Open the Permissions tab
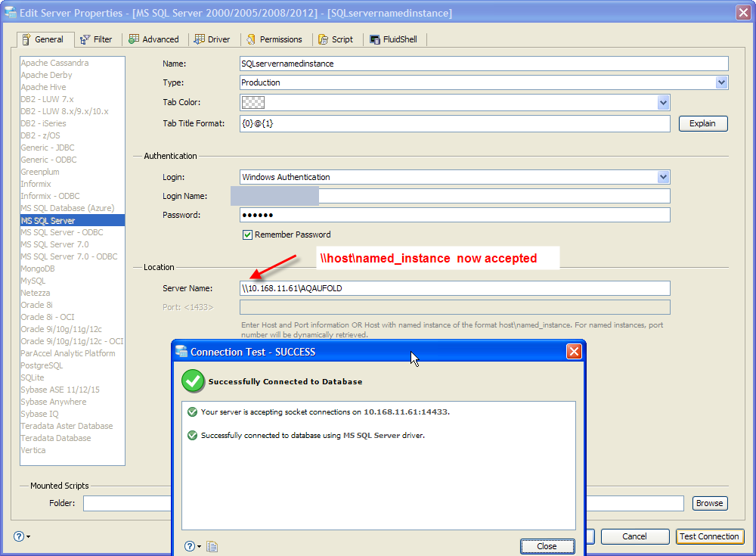 point(274,39)
